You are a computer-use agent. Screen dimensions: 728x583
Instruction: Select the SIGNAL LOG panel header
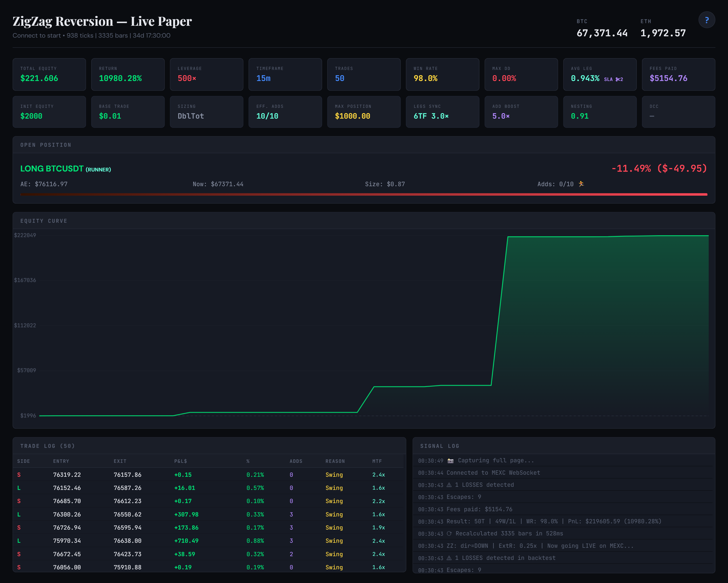click(440, 446)
